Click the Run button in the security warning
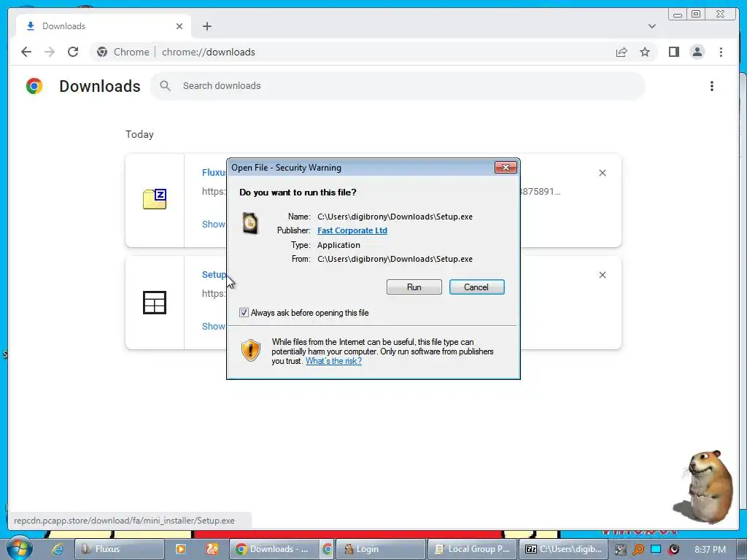The image size is (747, 560). pos(414,287)
